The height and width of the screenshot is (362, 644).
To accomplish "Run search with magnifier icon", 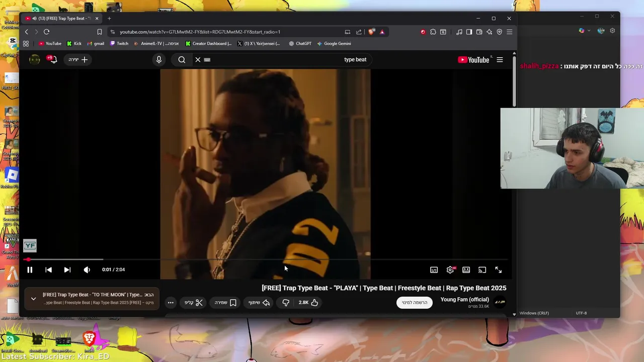I will [182, 59].
